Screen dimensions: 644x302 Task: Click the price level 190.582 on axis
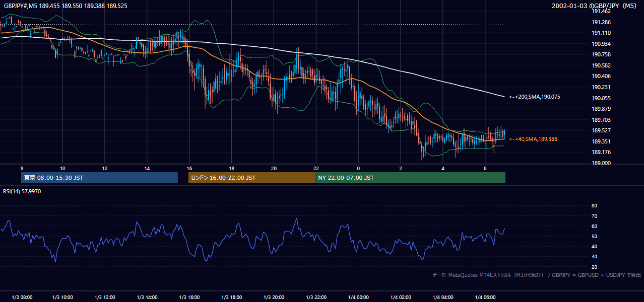601,65
